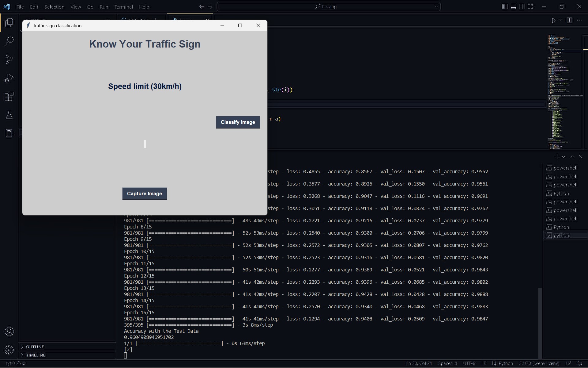Click the Classify Image button
The image size is (588, 368).
[x=238, y=122]
